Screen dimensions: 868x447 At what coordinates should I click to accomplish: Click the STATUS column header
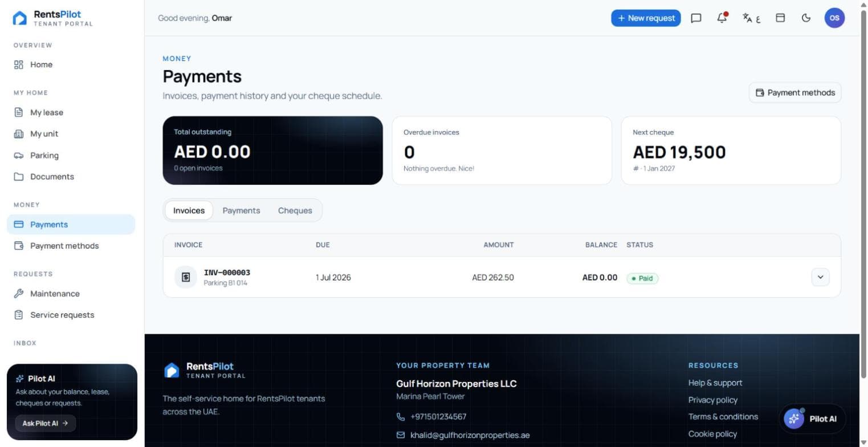click(x=639, y=245)
